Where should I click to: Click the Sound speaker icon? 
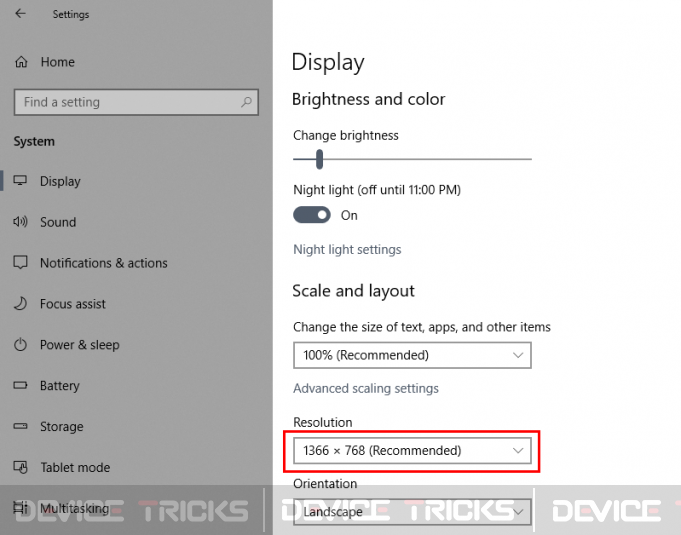pos(20,222)
